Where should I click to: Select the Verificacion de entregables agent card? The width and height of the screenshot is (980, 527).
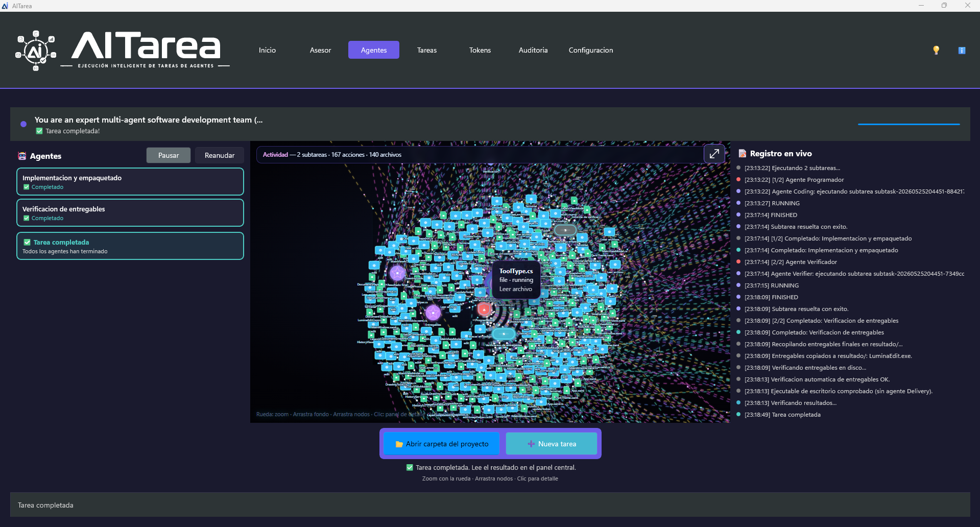pos(130,213)
